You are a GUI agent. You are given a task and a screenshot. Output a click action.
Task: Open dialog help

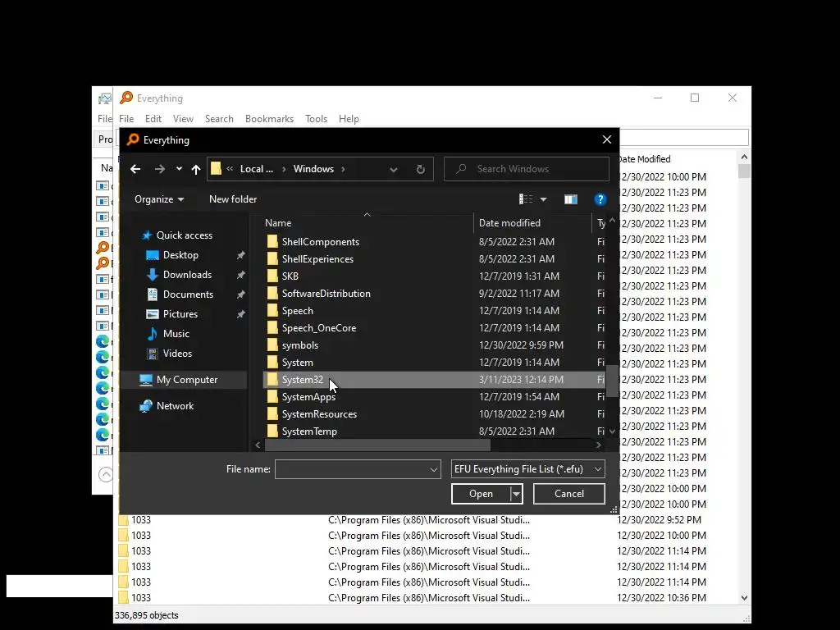(600, 199)
